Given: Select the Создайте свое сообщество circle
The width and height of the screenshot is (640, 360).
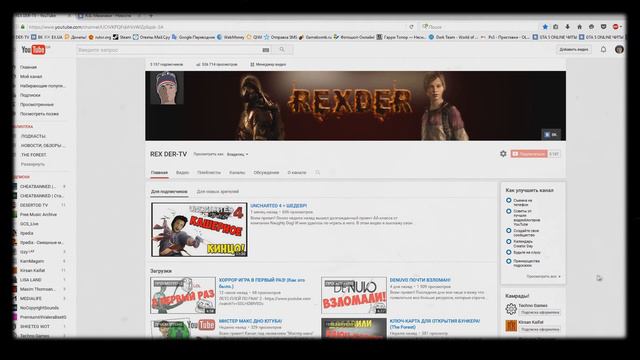Looking at the screenshot, I should pyautogui.click(x=509, y=231).
